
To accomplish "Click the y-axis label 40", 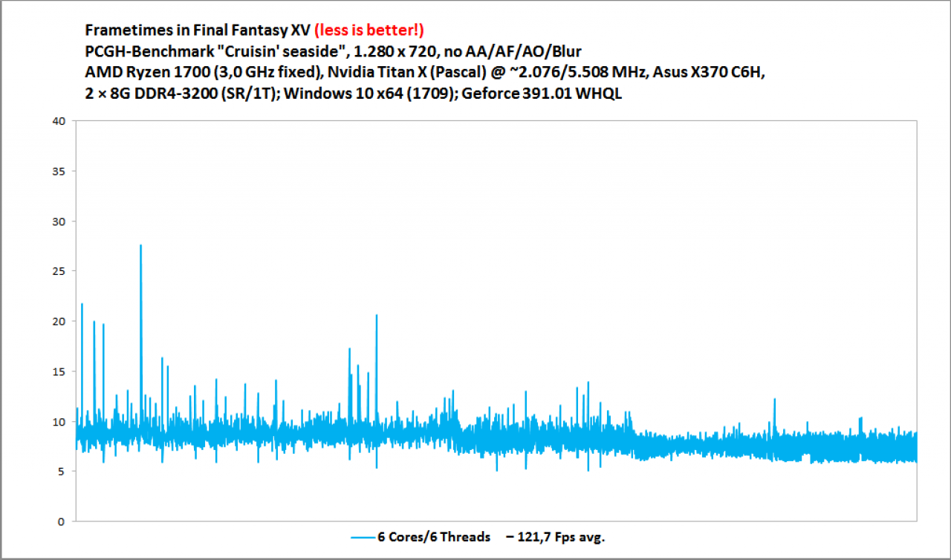I will 59,121.
